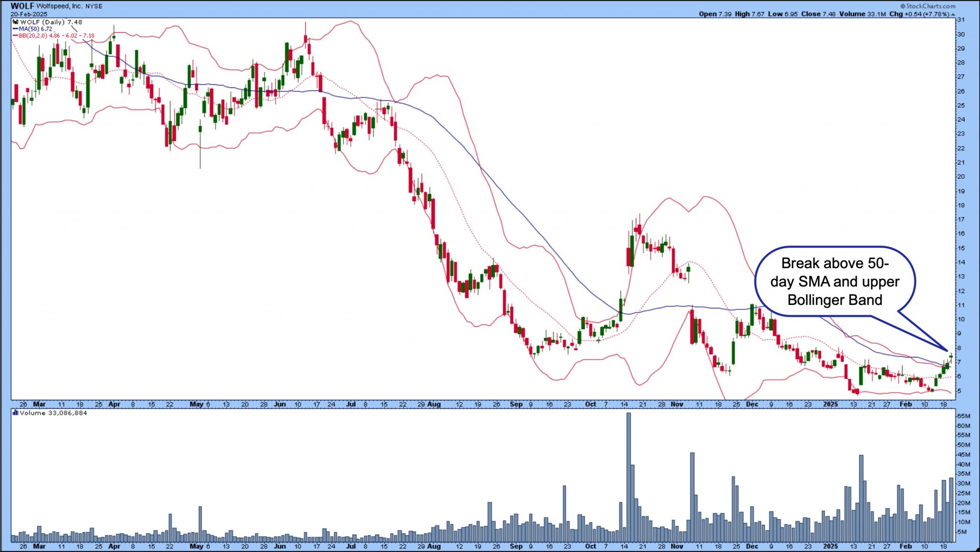
Task: Click the Oct label under the price panel
Action: [591, 405]
